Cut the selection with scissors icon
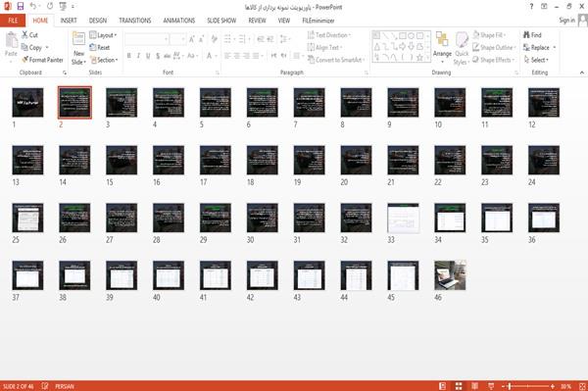The width and height of the screenshot is (588, 391). (x=29, y=35)
